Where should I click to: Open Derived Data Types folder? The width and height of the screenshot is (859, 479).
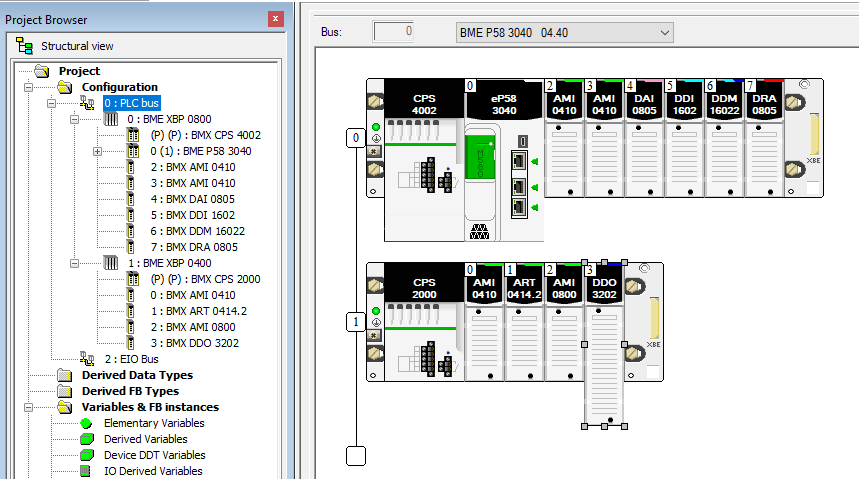136,375
